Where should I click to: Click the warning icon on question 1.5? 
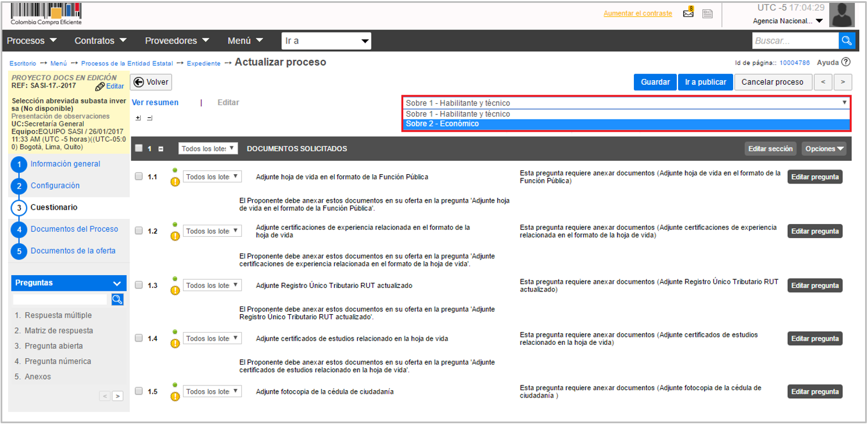[x=175, y=397]
